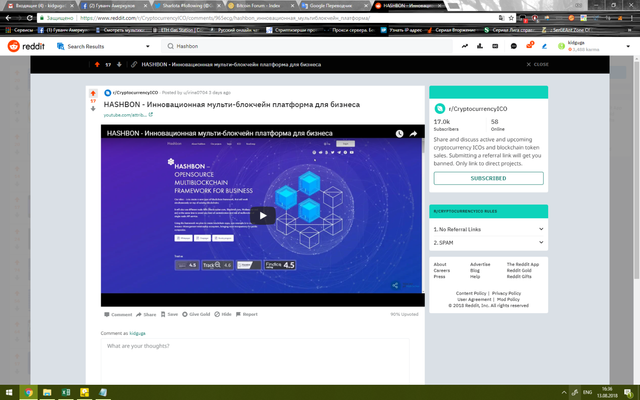Screen dimensions: 640x400
Task: Upvote the post in the black top bar
Action: pyautogui.click(x=97, y=64)
